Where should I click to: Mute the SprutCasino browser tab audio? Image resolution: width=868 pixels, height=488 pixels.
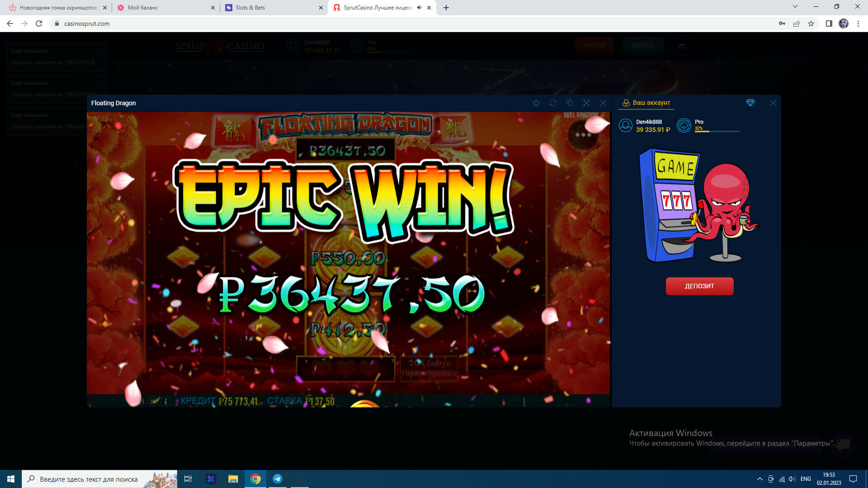[x=420, y=8]
